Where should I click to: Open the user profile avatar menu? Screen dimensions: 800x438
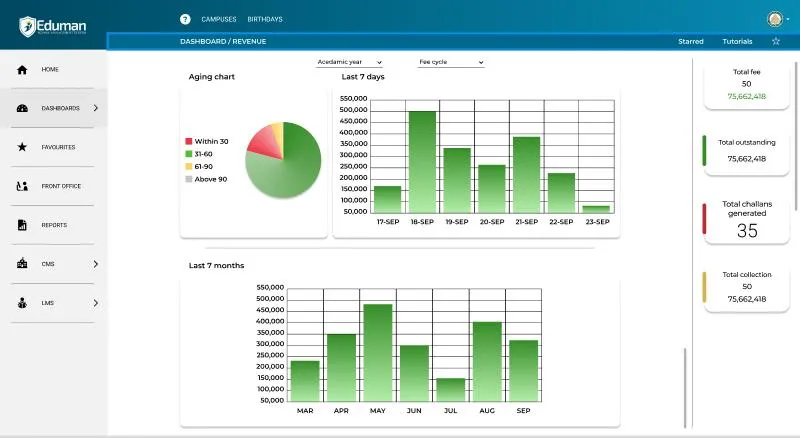pyautogui.click(x=775, y=19)
